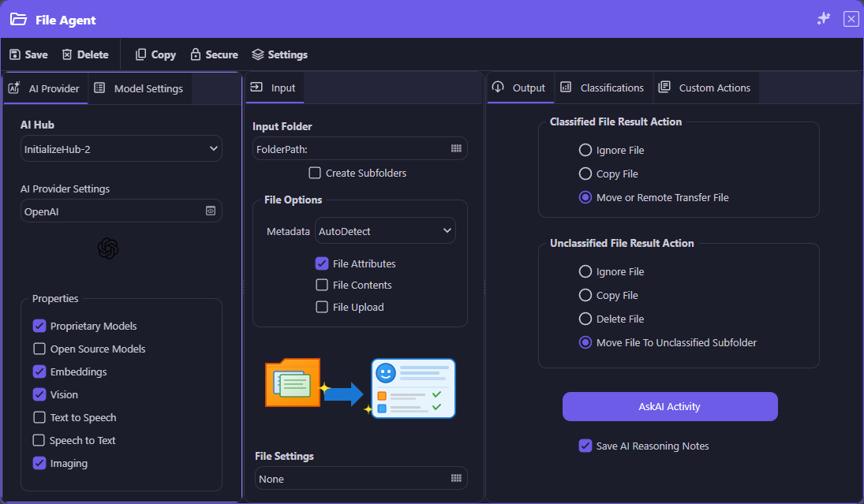Uncheck the Imaging checkbox
Viewport: 864px width, 504px height.
(39, 463)
